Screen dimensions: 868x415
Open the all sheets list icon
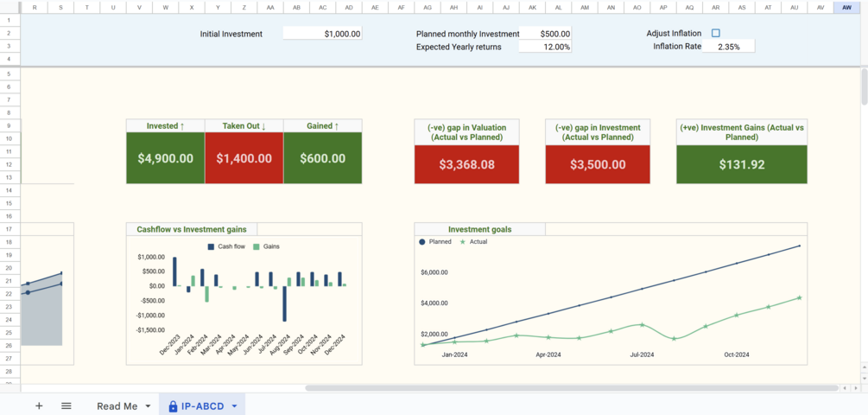click(67, 405)
